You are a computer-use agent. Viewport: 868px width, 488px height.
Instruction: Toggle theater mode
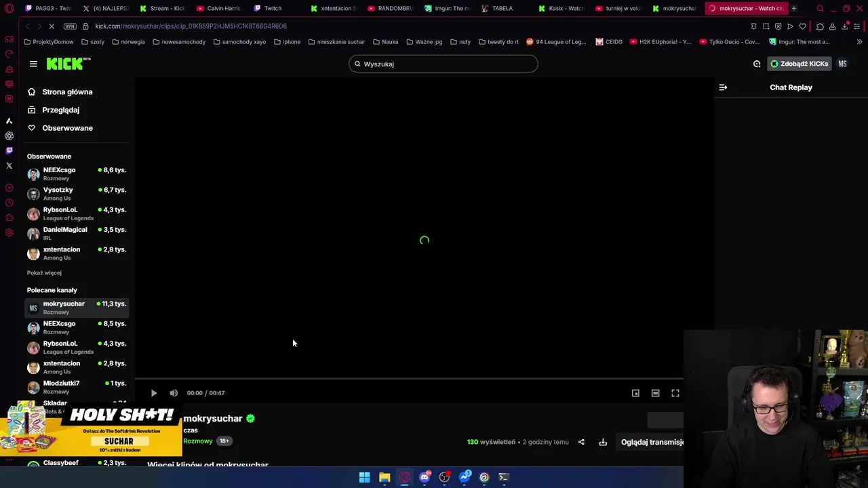tap(655, 393)
